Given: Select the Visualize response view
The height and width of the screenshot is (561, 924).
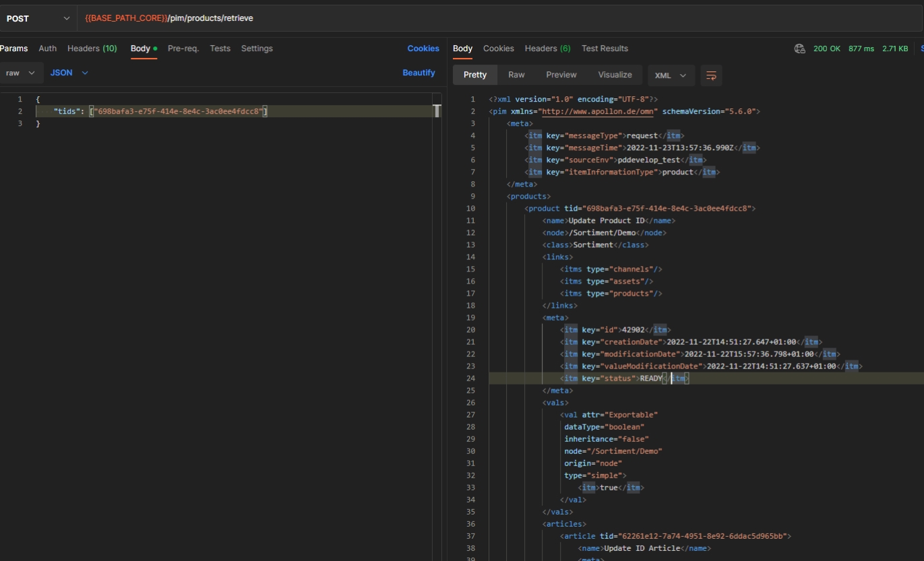Looking at the screenshot, I should click(x=615, y=75).
